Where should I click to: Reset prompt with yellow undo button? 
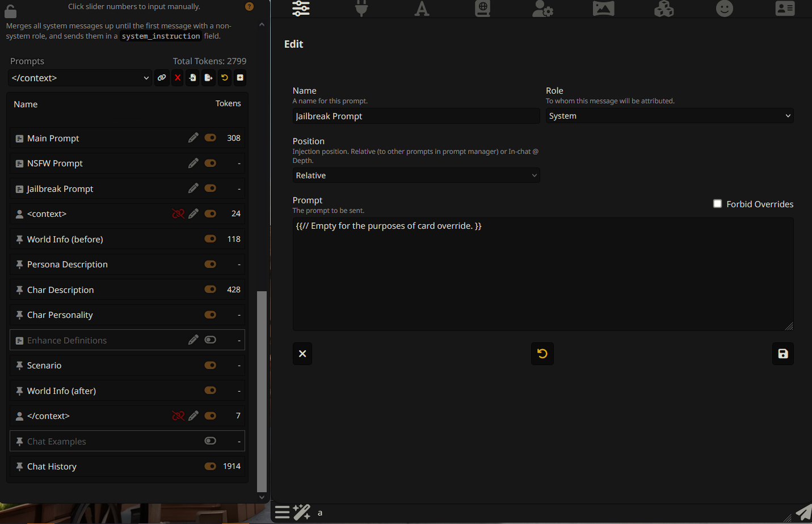pos(542,354)
